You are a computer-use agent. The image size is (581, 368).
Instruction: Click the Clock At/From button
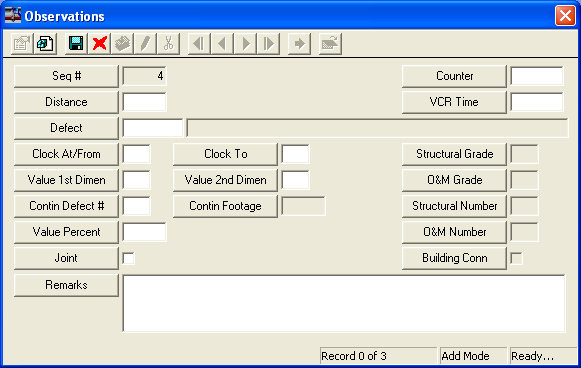(x=66, y=154)
